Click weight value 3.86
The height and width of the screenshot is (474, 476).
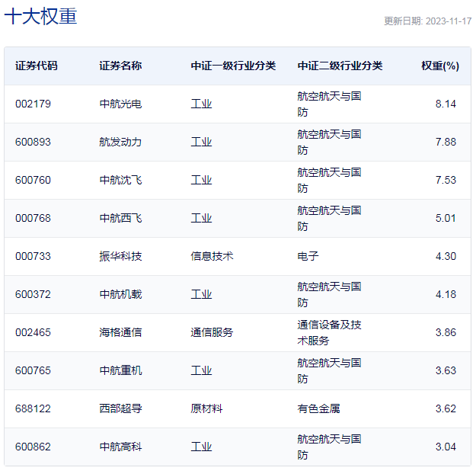(x=446, y=332)
